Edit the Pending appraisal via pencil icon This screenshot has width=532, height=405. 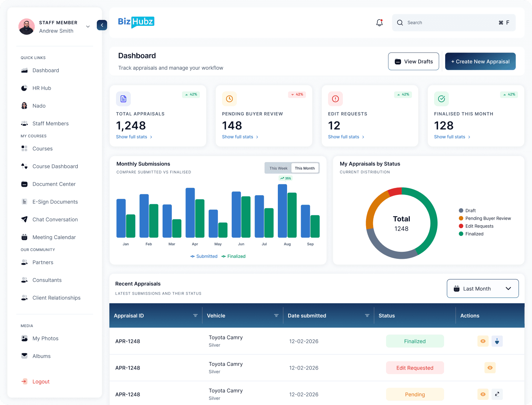(497, 395)
